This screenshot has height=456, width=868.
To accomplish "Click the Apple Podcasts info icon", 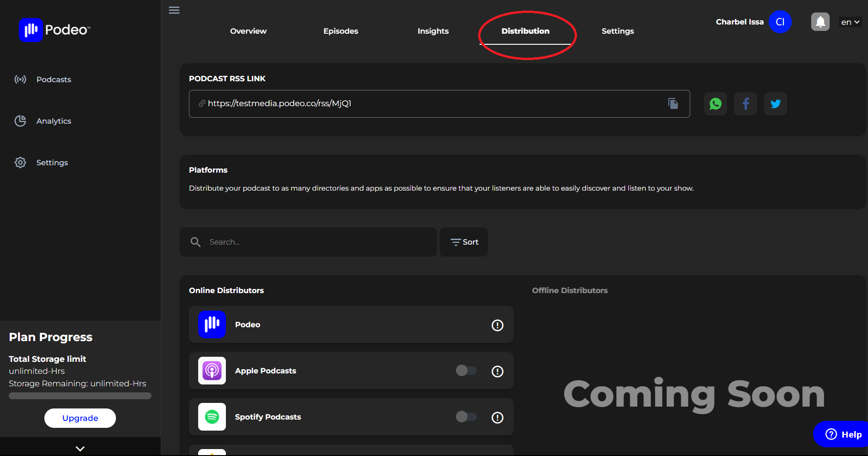I will 498,372.
